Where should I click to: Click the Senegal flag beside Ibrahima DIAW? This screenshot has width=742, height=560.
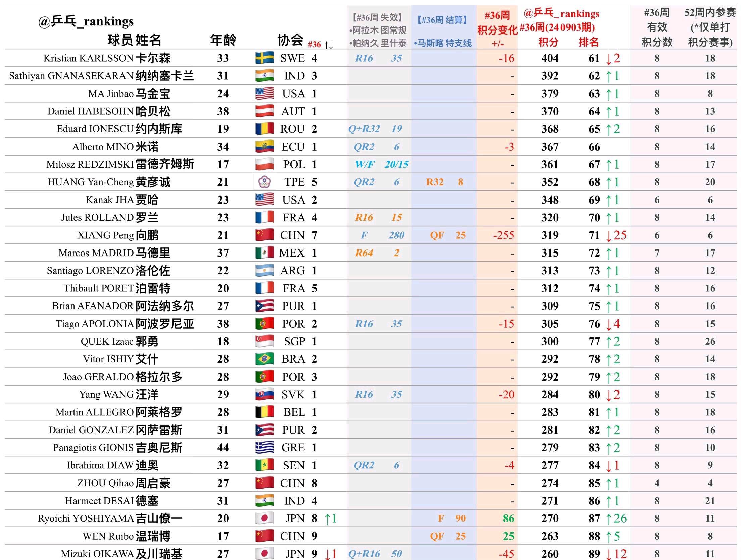pos(264,465)
